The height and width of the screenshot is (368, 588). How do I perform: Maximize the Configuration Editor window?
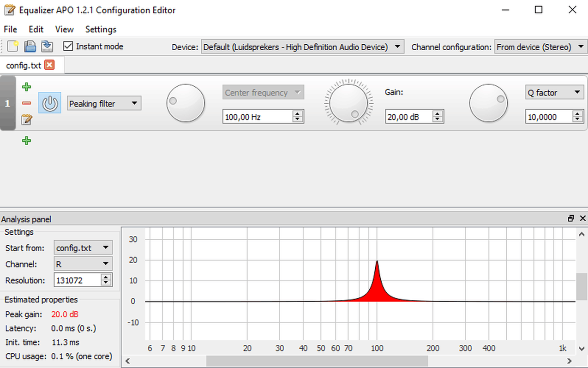(x=539, y=10)
